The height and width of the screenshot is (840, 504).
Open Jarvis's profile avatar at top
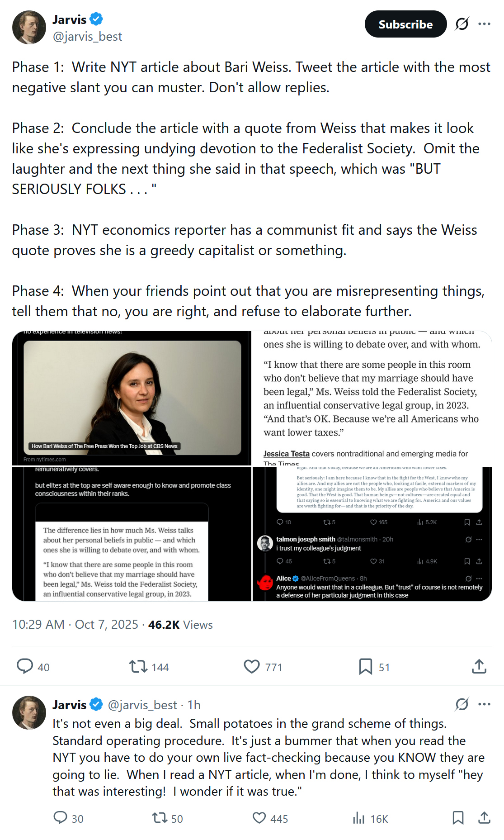(x=29, y=28)
